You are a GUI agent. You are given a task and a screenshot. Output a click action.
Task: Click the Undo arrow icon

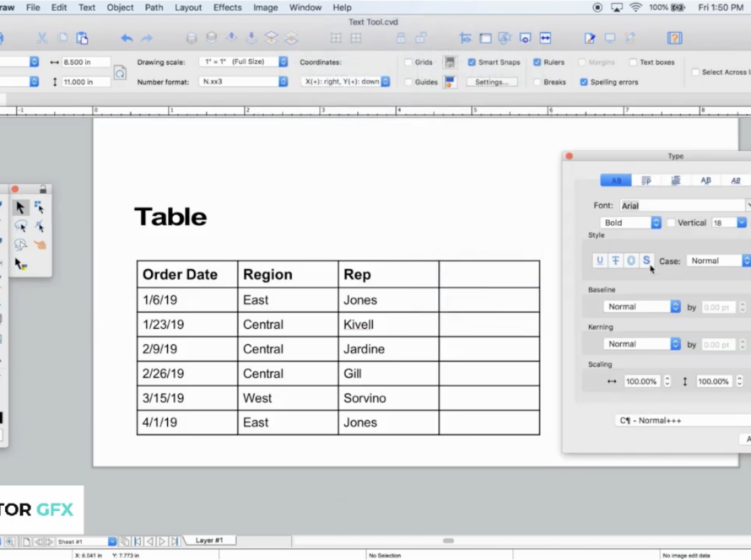127,38
